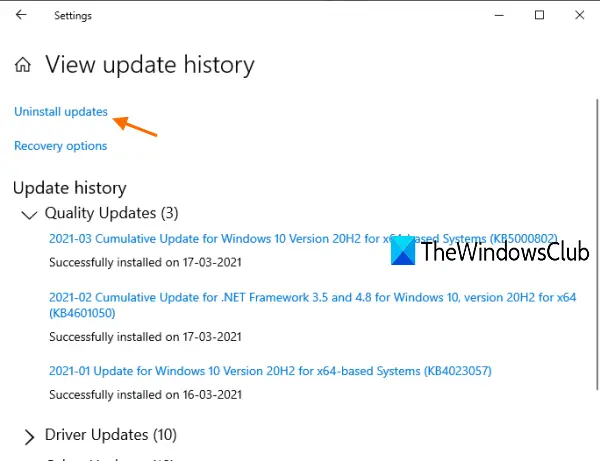600x461 pixels.
Task: Go back using the back arrow
Action: (21, 15)
